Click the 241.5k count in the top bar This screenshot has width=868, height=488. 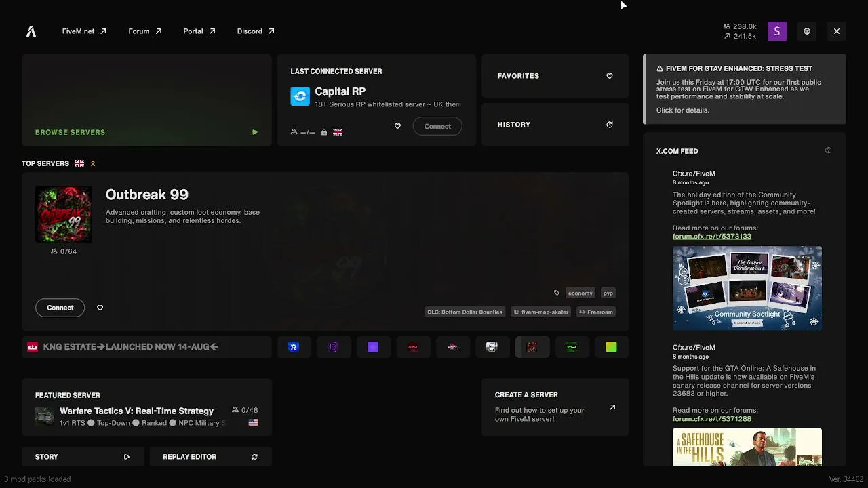[740, 36]
